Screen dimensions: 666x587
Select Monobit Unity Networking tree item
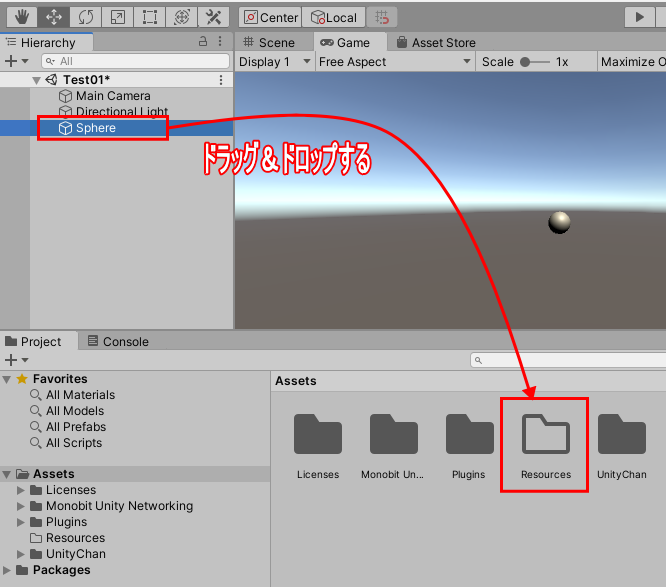tap(119, 506)
